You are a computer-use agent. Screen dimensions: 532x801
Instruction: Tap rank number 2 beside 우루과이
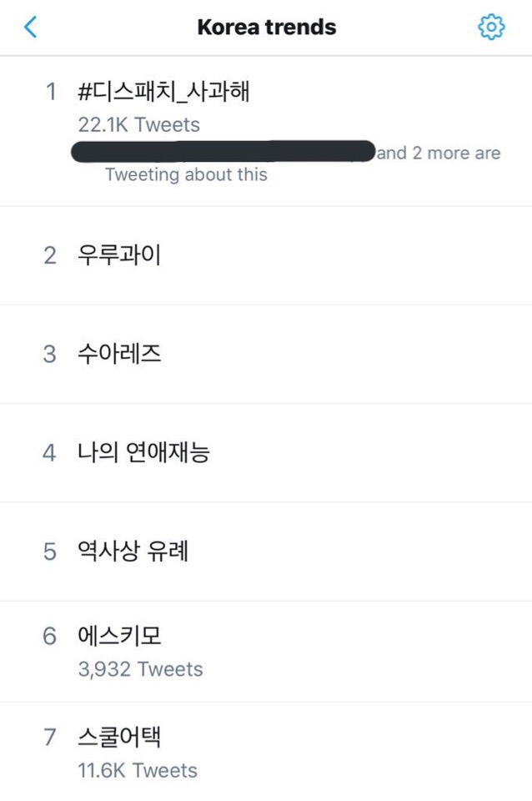click(x=50, y=255)
